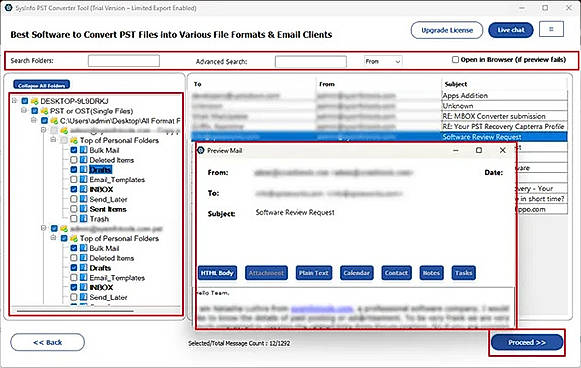Open the Calendar tab in preview
This screenshot has height=368, width=581.
[356, 273]
